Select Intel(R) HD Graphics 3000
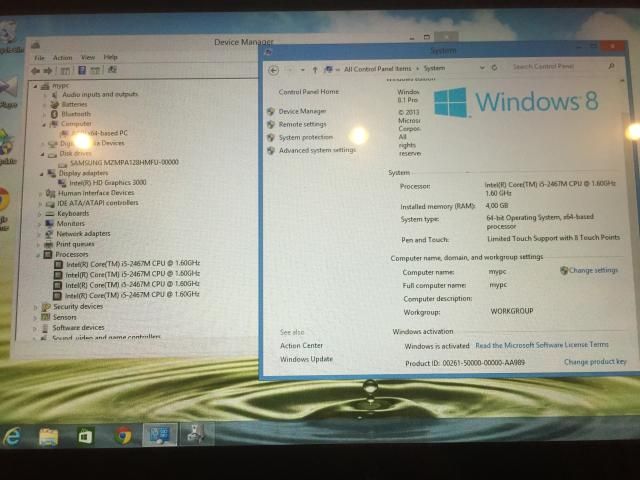 [107, 182]
